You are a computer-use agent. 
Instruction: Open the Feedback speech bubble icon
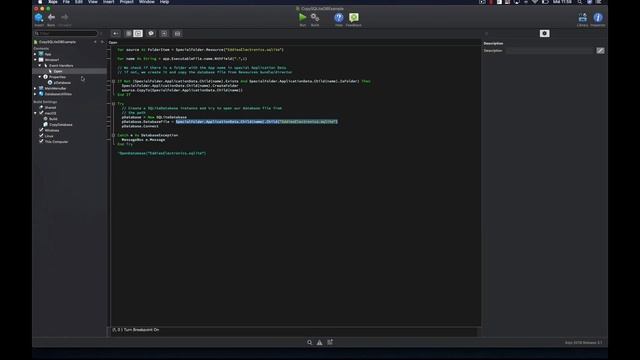coord(354,18)
